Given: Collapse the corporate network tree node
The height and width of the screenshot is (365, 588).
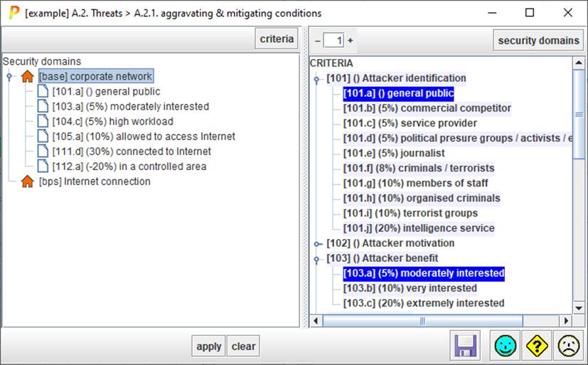Looking at the screenshot, I should click(9, 77).
